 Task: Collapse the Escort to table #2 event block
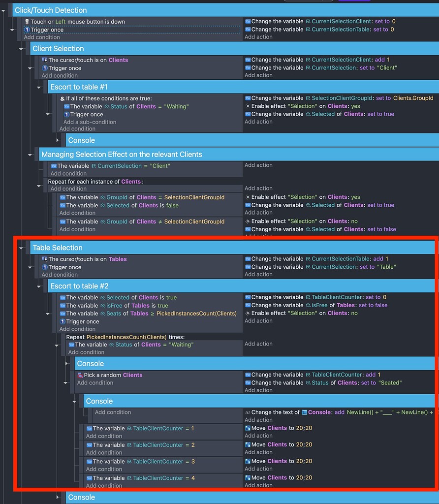coord(39,286)
